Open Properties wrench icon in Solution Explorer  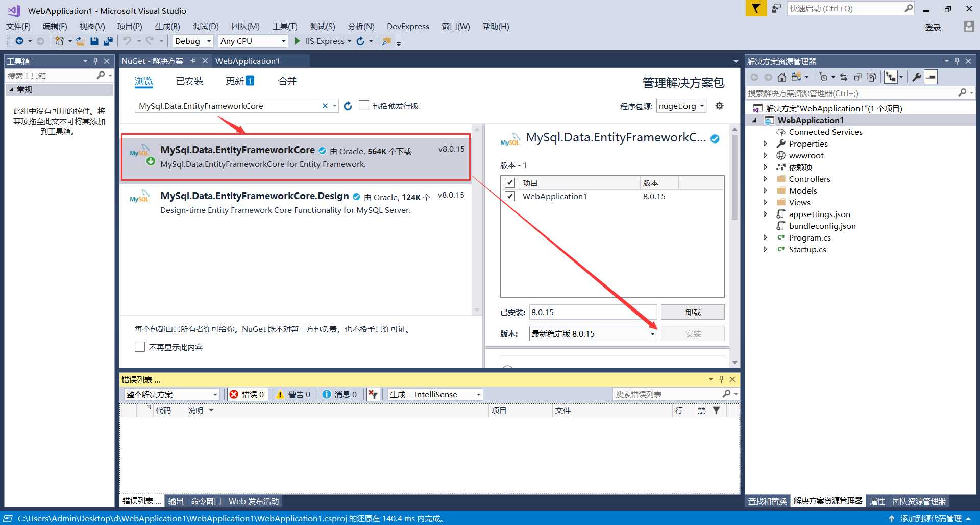pyautogui.click(x=917, y=77)
